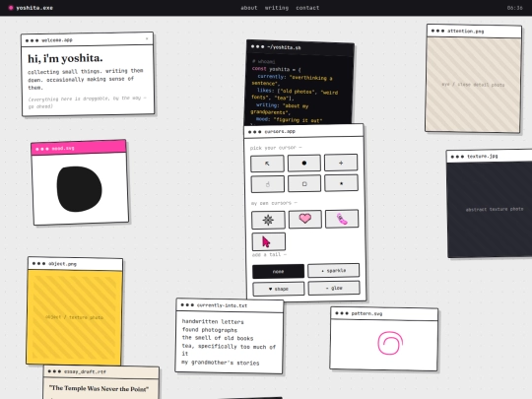Select the pixel snowflake cursor
Image resolution: width=532 pixels, height=399 pixels.
tap(268, 220)
